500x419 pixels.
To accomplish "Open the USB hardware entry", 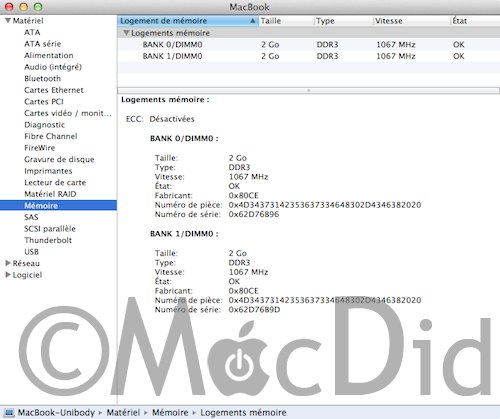I will (31, 252).
